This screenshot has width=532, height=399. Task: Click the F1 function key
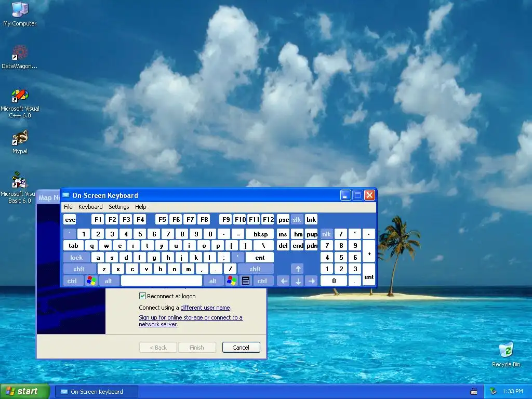pyautogui.click(x=98, y=220)
